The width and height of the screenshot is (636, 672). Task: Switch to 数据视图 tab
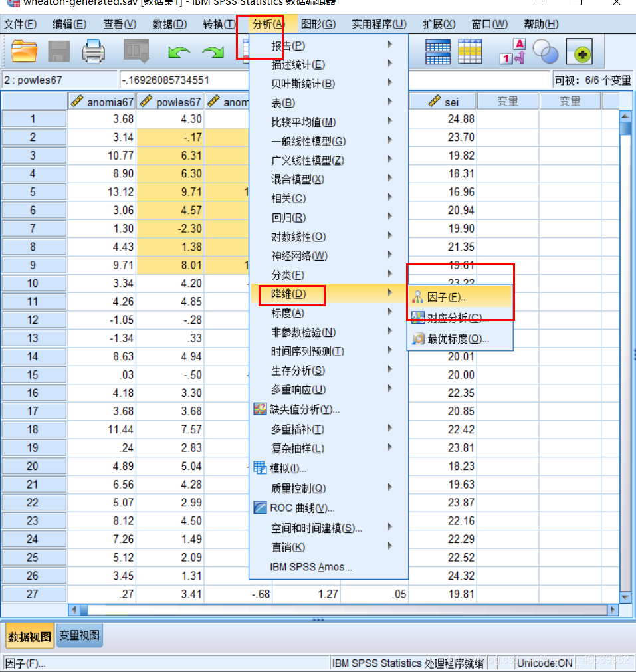click(29, 636)
